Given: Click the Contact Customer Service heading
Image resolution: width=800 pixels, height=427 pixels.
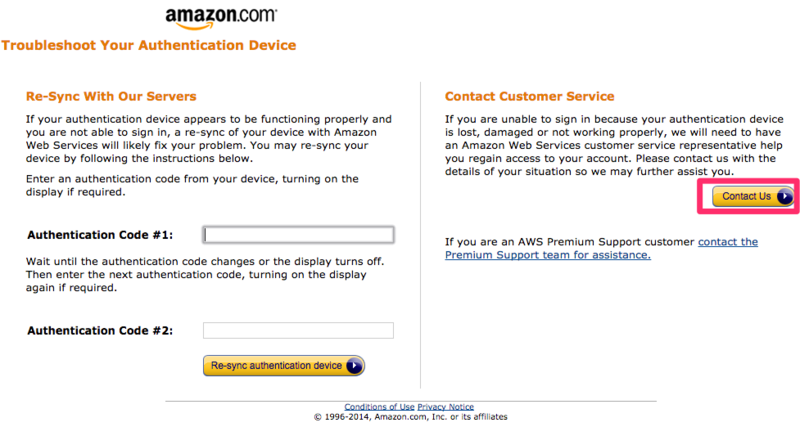Looking at the screenshot, I should tap(530, 96).
